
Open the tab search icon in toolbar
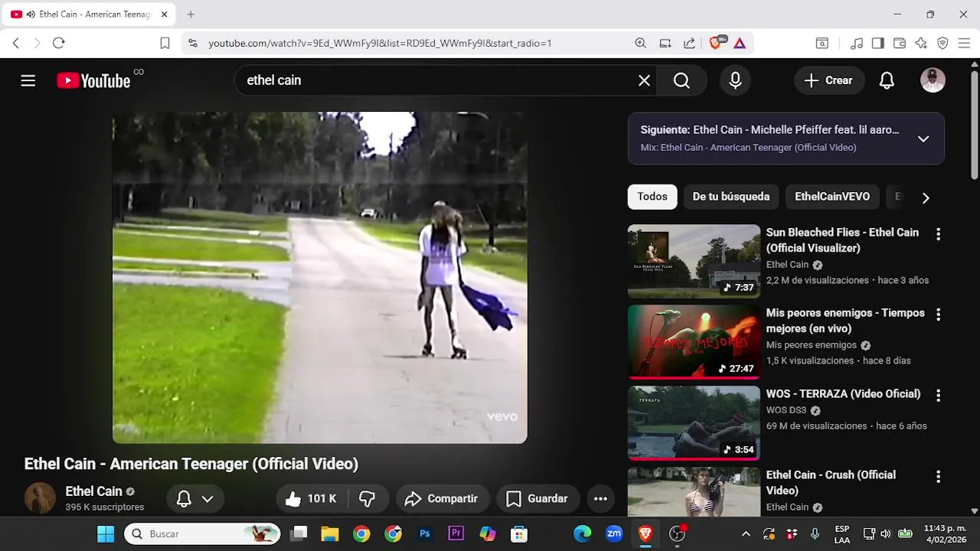[822, 44]
